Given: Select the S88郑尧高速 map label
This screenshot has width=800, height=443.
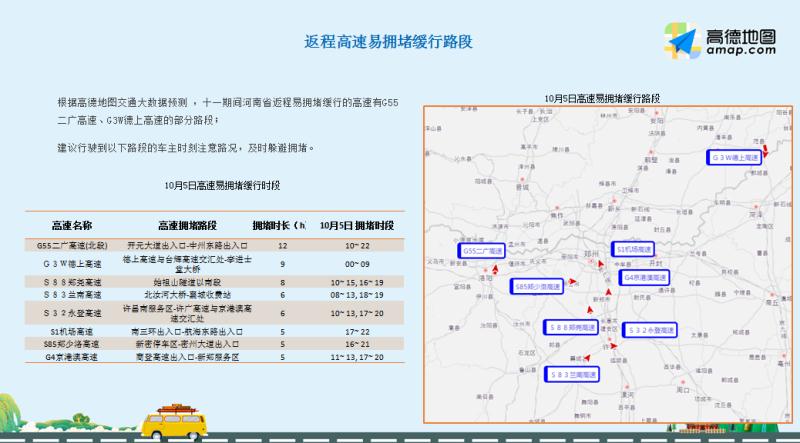Looking at the screenshot, I should tap(573, 327).
